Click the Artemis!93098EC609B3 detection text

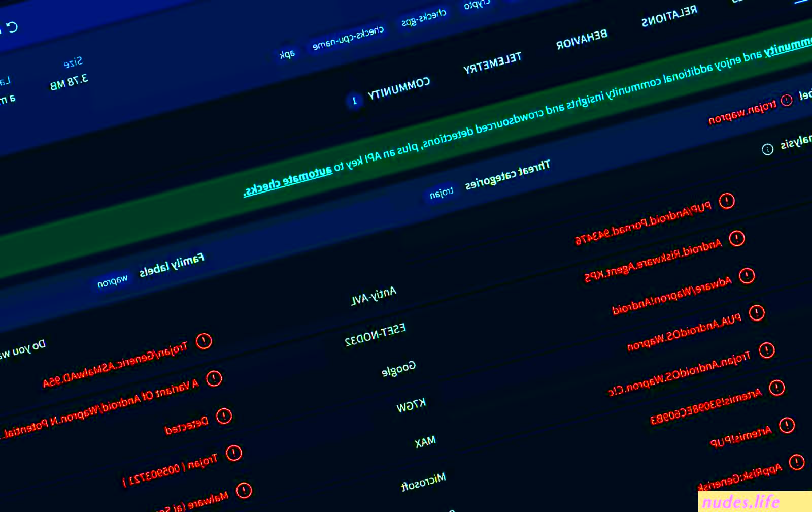[x=706, y=406]
